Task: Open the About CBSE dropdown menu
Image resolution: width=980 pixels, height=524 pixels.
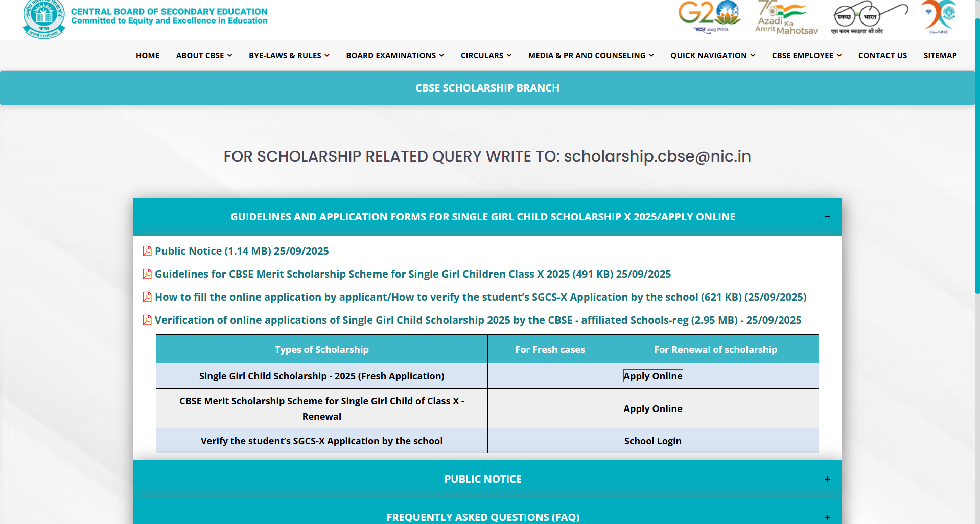Action: pyautogui.click(x=204, y=55)
